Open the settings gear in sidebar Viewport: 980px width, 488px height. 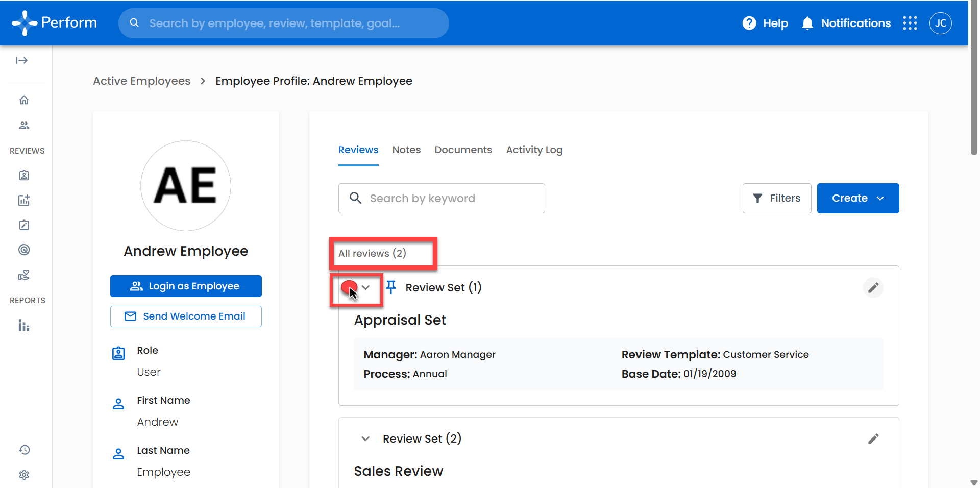point(24,475)
